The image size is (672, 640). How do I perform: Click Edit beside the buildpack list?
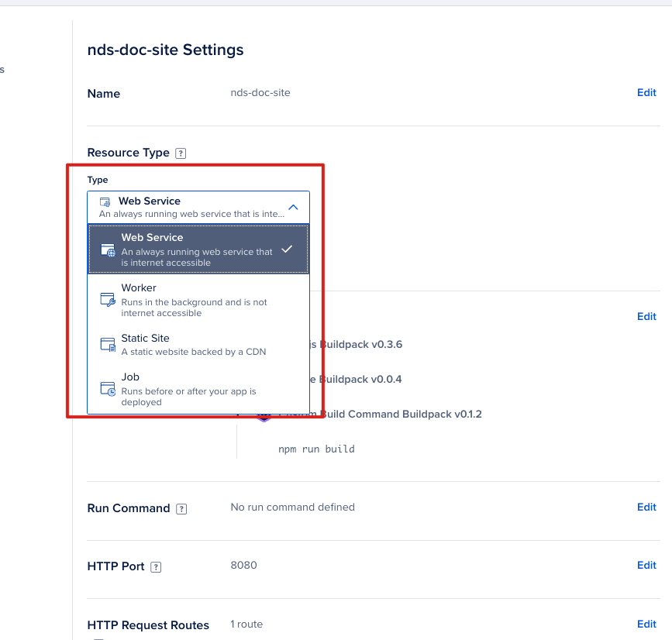pyautogui.click(x=646, y=316)
